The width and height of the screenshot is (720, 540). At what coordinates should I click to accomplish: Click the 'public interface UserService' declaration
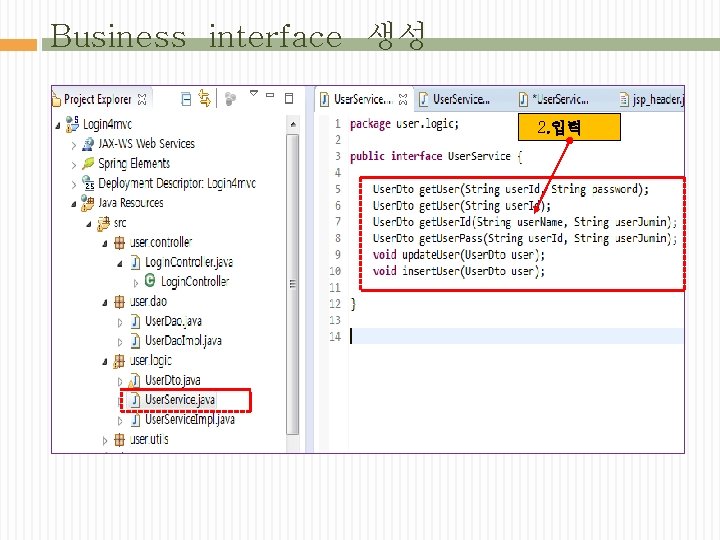click(436, 157)
